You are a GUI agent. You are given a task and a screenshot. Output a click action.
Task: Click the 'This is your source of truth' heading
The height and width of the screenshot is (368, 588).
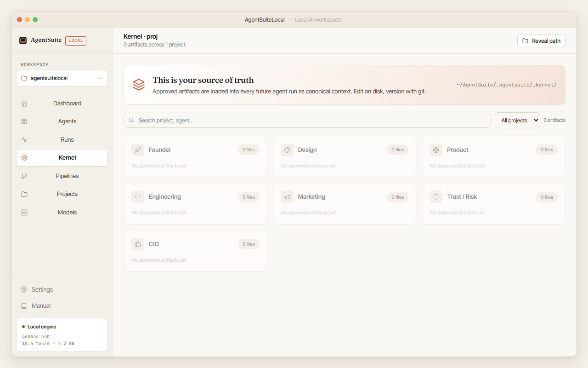(203, 80)
